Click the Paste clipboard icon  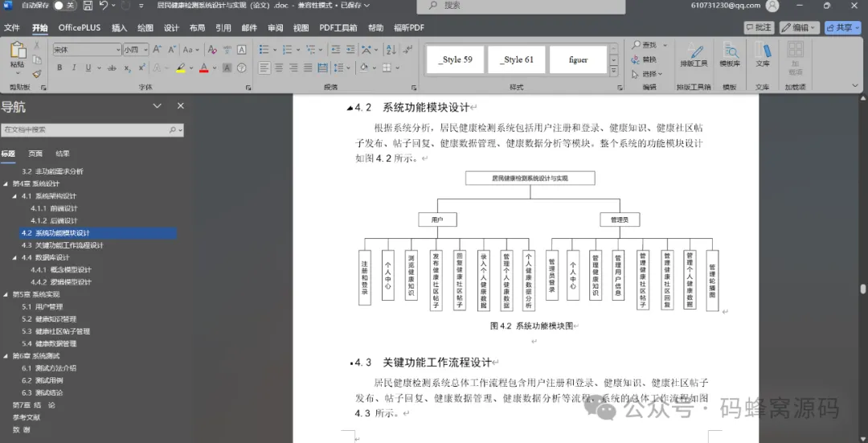17,51
